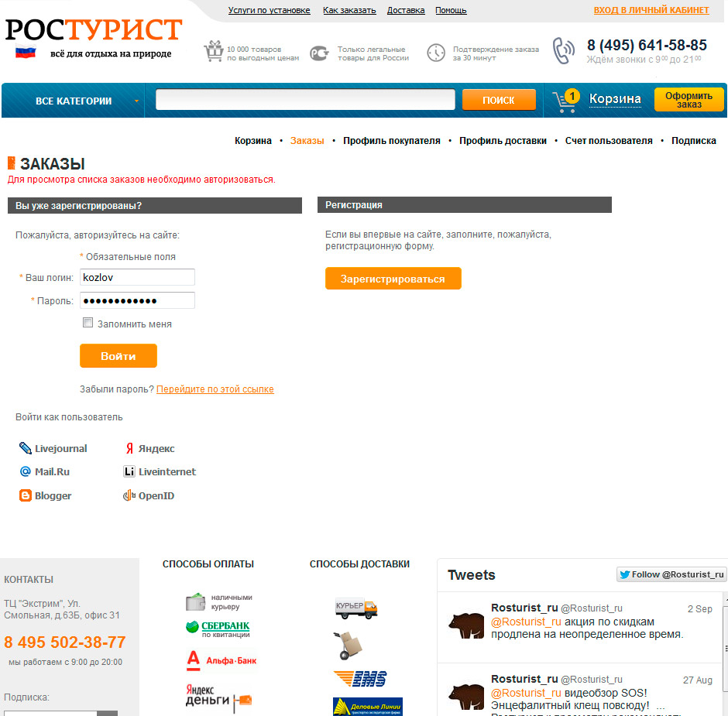Focus the site search input field
This screenshot has height=716, width=728.
(305, 100)
